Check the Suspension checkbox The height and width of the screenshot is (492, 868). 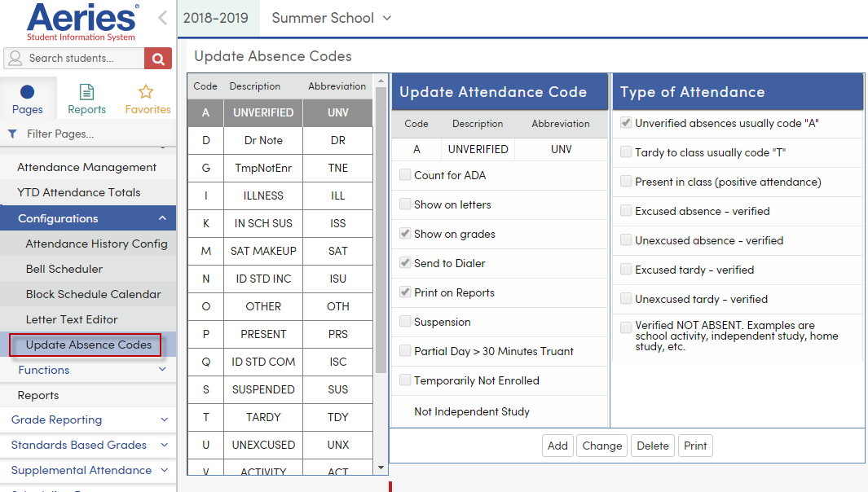(405, 322)
